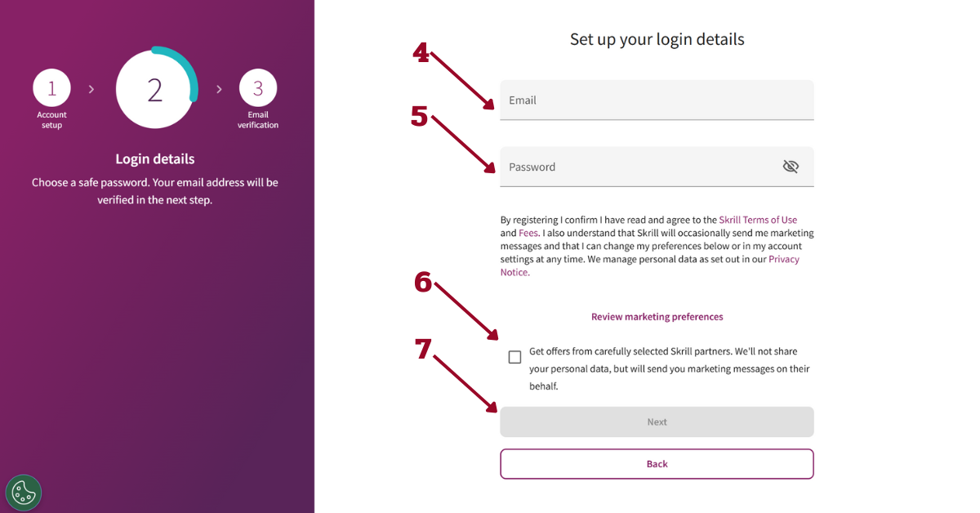Click the partner offers checkbox label text
The image size is (980, 513).
click(x=669, y=368)
